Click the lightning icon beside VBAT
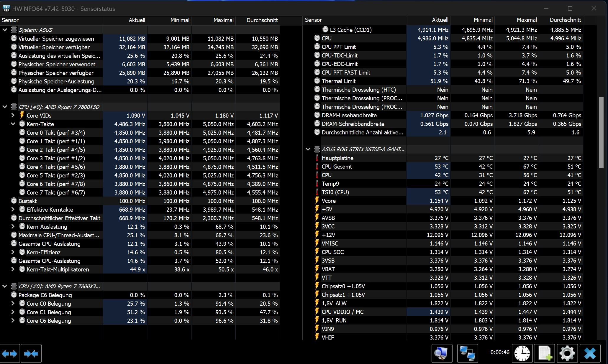608x364 pixels. pos(317,269)
